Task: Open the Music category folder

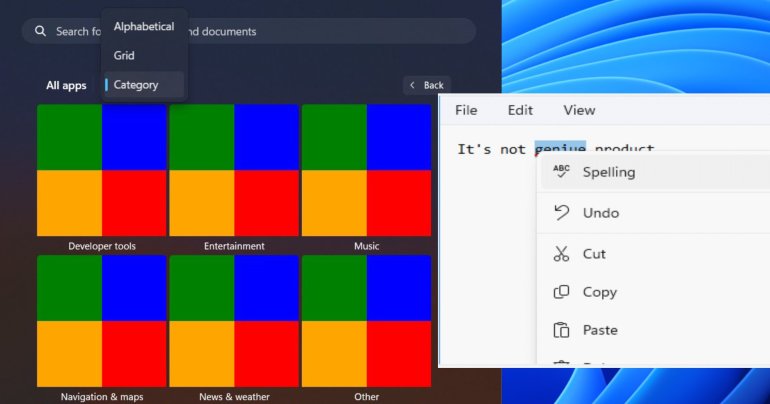Action: click(366, 170)
